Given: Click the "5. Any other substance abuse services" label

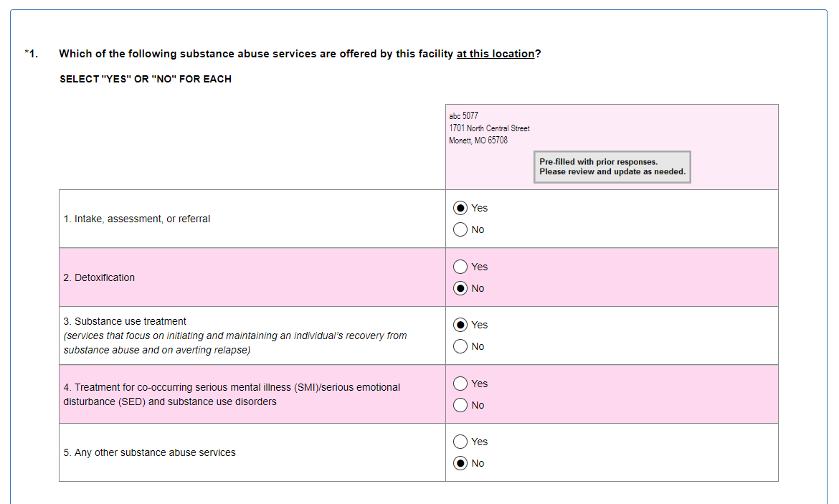Looking at the screenshot, I should 149,452.
